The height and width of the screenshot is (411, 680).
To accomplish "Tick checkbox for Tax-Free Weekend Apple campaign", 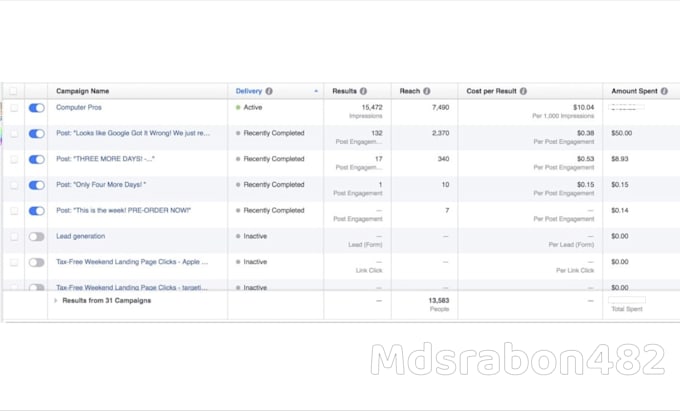I will point(14,262).
